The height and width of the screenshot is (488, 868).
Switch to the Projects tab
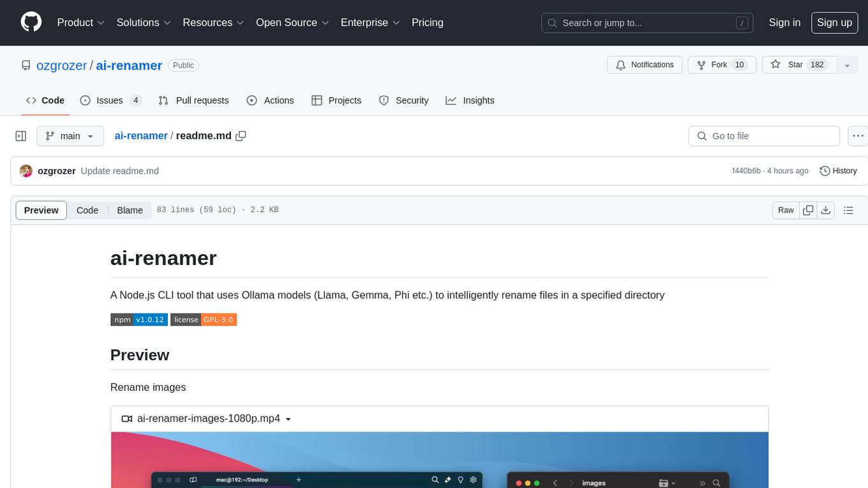point(336,100)
